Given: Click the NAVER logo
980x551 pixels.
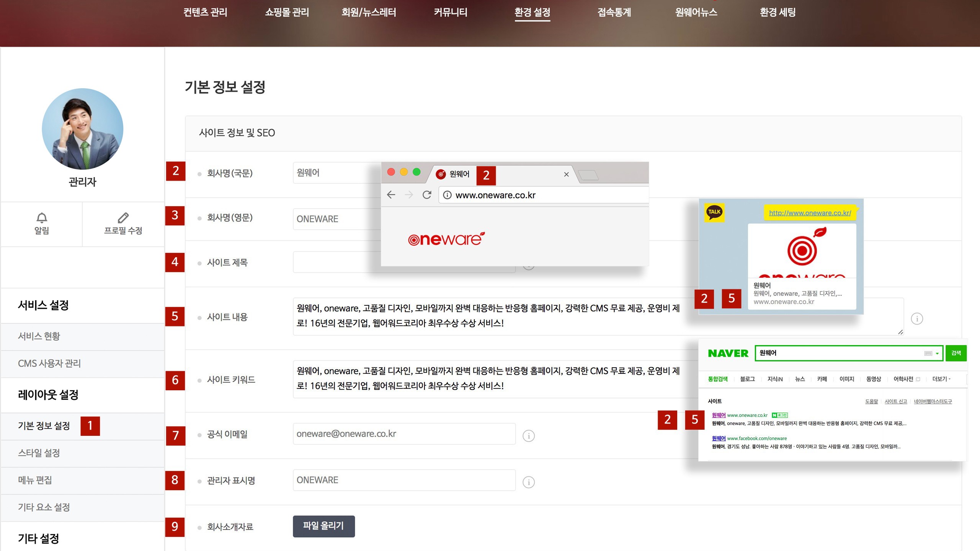Looking at the screenshot, I should pos(728,353).
